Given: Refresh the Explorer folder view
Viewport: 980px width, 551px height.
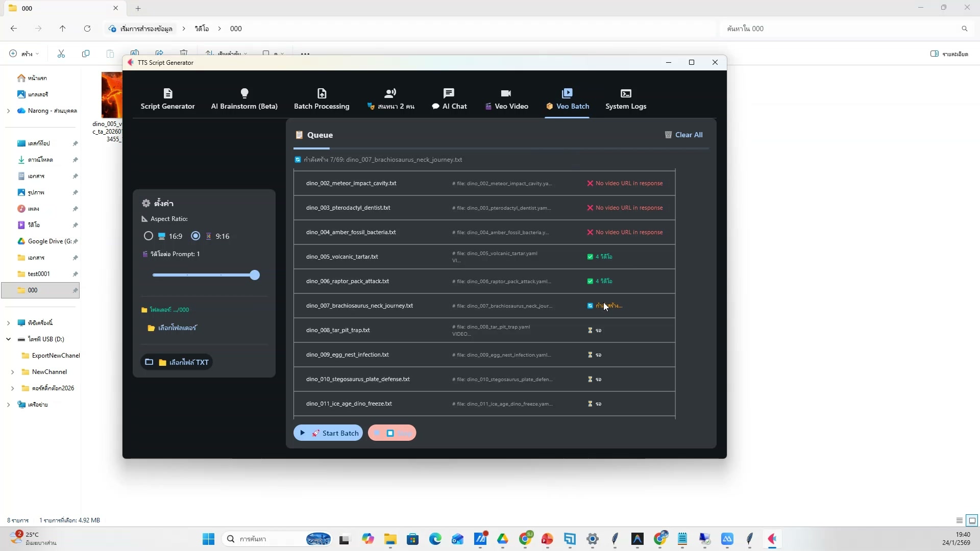Looking at the screenshot, I should click(87, 29).
